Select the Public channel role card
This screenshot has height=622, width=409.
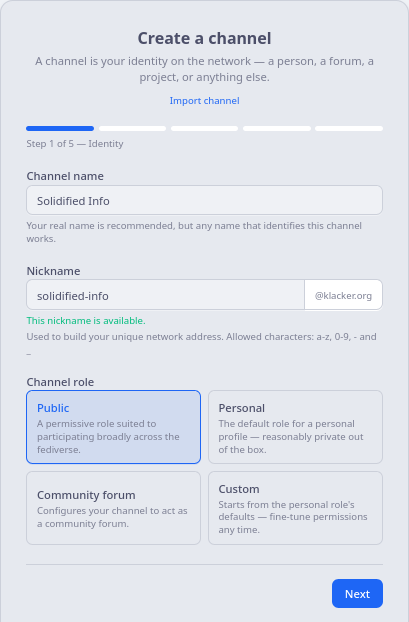point(113,427)
